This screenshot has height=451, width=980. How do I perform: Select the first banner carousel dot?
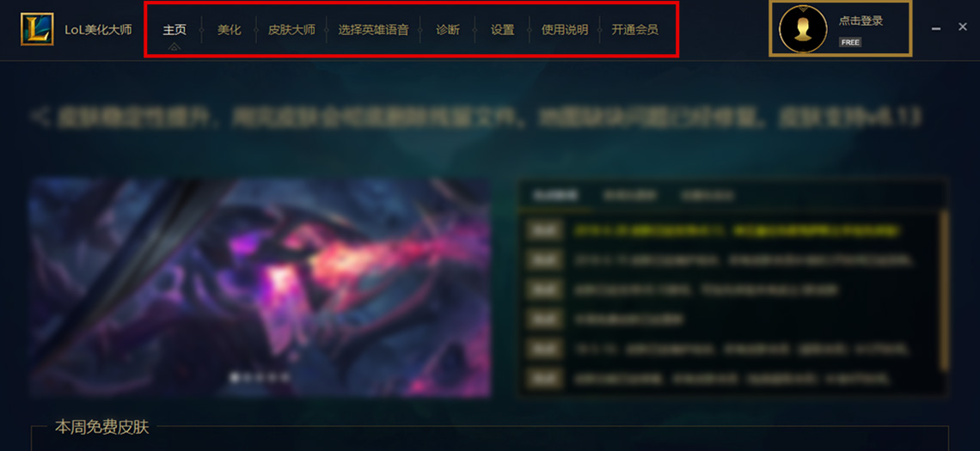[x=235, y=377]
